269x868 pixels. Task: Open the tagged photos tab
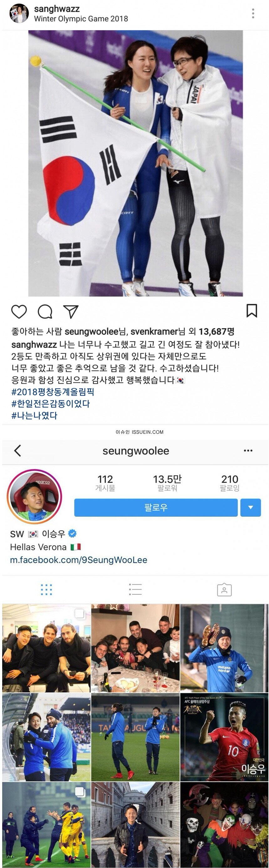224,590
